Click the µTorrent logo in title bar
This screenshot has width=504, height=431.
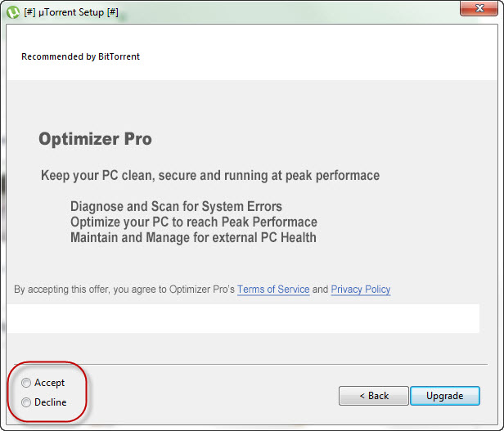[13, 12]
